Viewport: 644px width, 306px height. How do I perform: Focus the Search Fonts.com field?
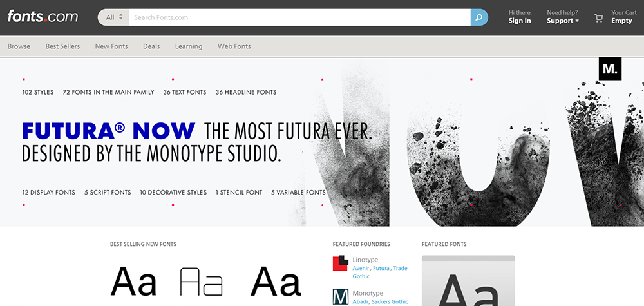tap(300, 17)
